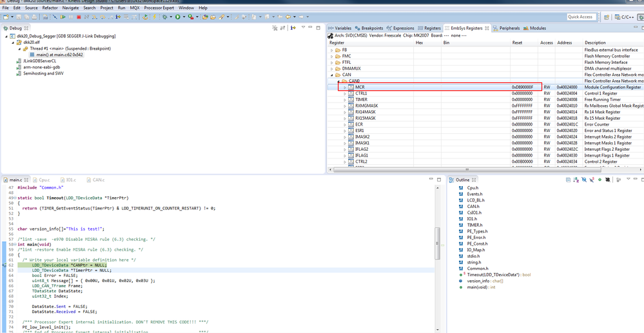This screenshot has width=644, height=333.
Task: Select the JLinkGDBServerCL process entry
Action: click(x=39, y=61)
